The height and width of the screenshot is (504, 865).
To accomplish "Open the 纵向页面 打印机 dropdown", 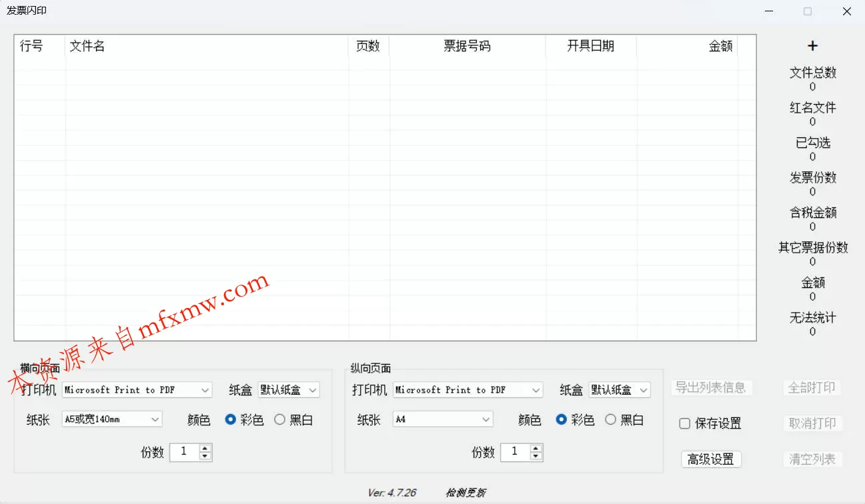I will [x=468, y=390].
